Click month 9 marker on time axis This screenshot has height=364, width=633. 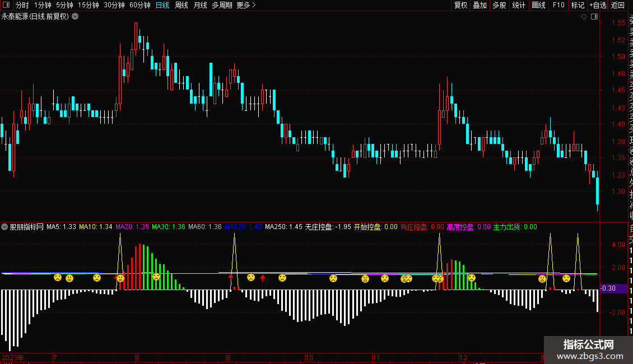(229, 358)
